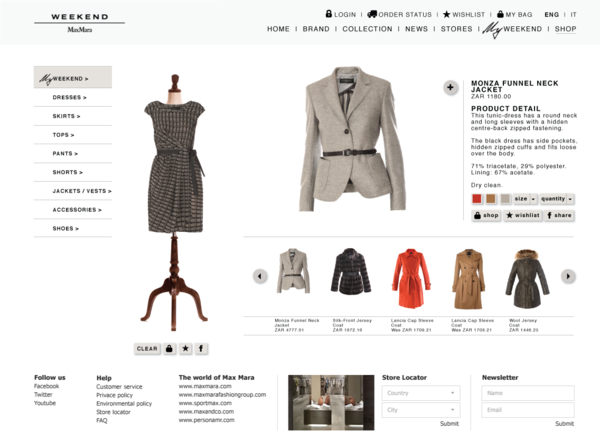Open the quantity dropdown

click(x=557, y=199)
